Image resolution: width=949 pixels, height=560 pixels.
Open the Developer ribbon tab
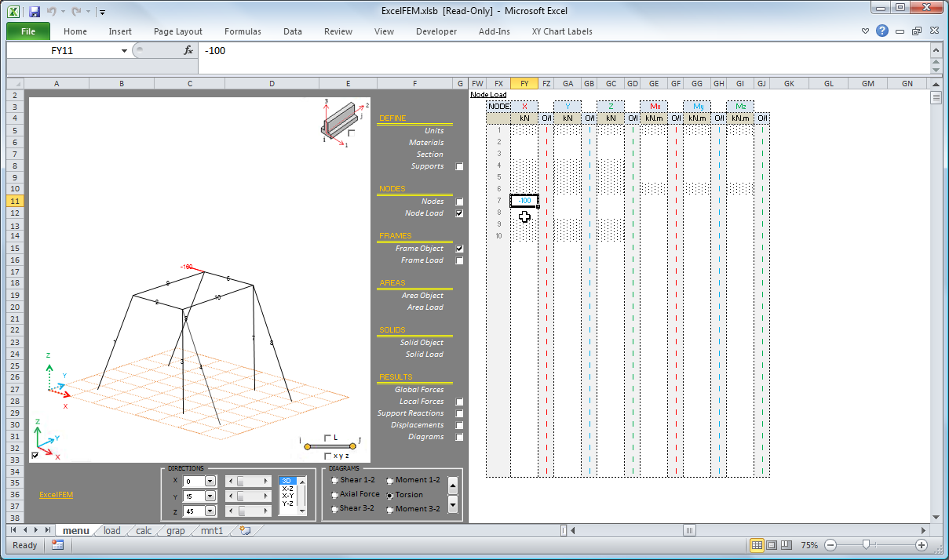[436, 31]
